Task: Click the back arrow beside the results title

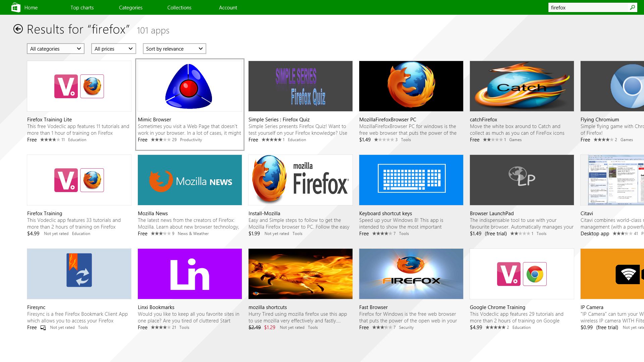Action: [x=18, y=29]
